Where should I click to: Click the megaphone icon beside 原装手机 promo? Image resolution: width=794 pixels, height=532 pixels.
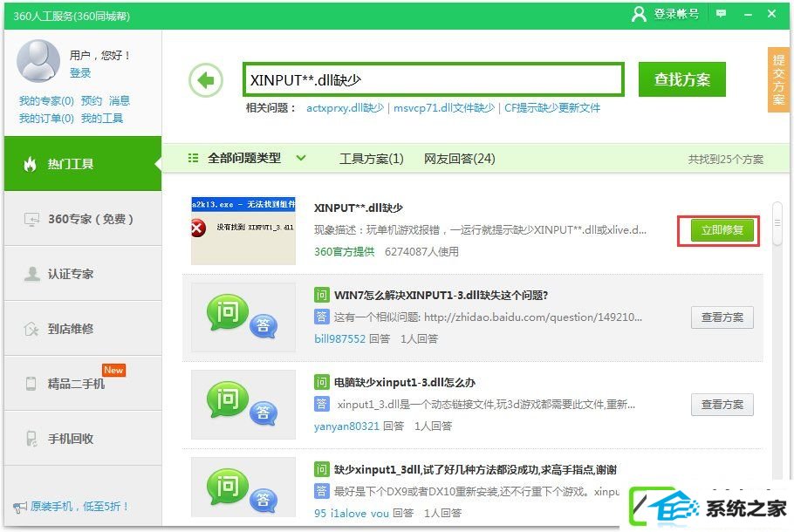[x=20, y=506]
